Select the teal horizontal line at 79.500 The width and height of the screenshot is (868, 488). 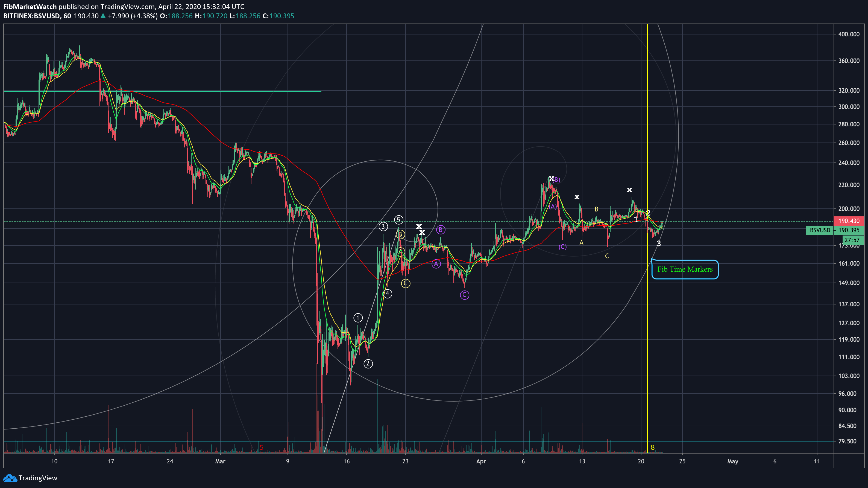pyautogui.click(x=418, y=441)
